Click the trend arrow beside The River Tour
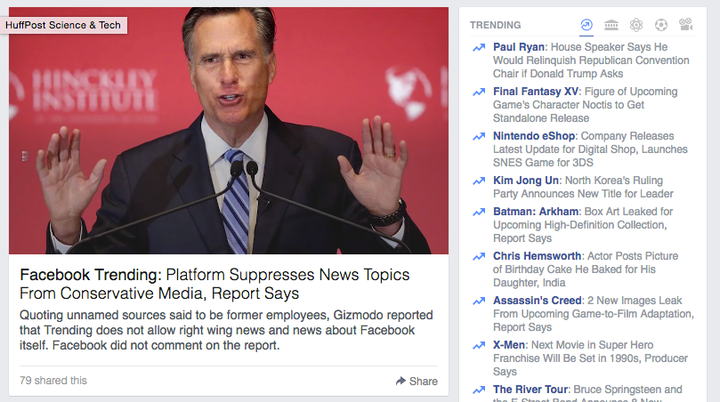Screen dimensions: 720x402 pos(479,390)
